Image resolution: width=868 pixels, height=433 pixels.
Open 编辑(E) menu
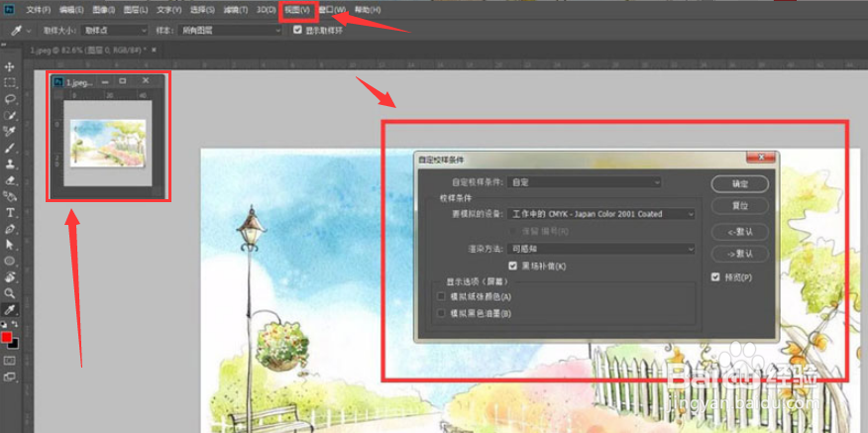point(71,10)
